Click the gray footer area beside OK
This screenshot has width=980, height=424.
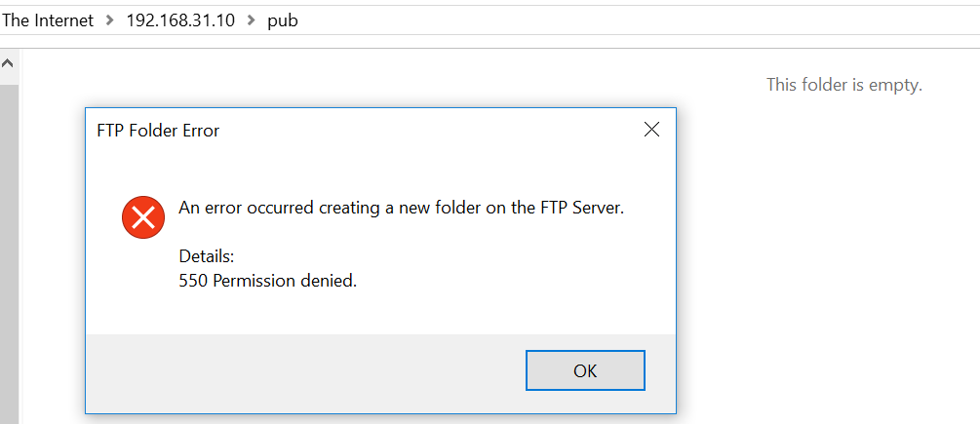point(305,372)
